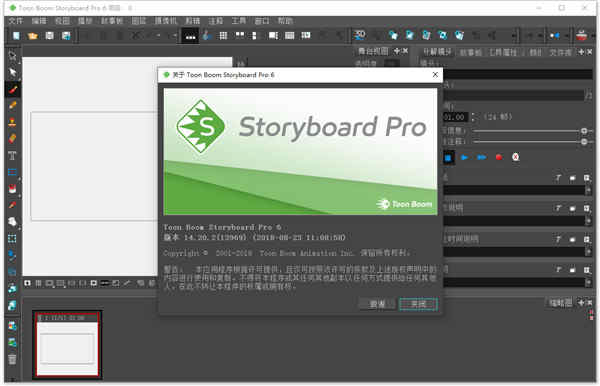Screen dimensions: 600x386
Task: Select the Hand pan tool
Action: (12, 222)
